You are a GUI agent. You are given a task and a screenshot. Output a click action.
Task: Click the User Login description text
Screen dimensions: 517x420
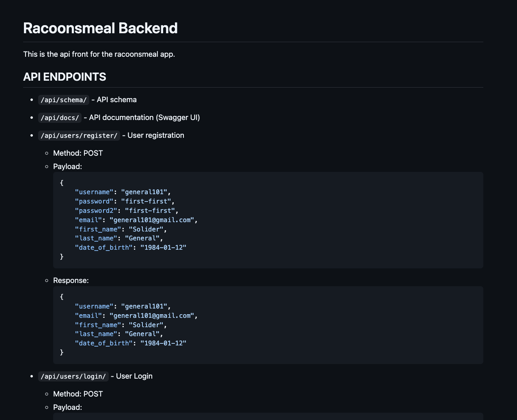click(134, 376)
